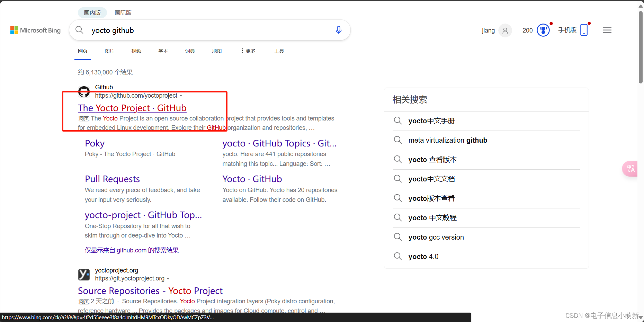
Task: Click search icon beside yocto 查看版本
Action: pos(398,159)
